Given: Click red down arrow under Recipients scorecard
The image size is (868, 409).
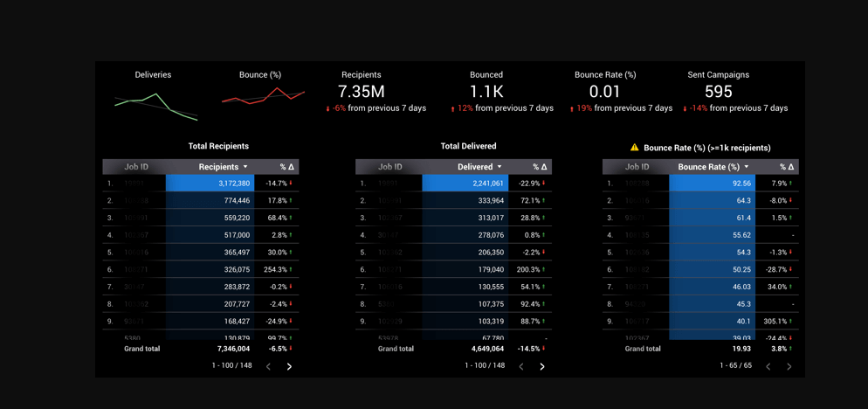Looking at the screenshot, I should 327,109.
